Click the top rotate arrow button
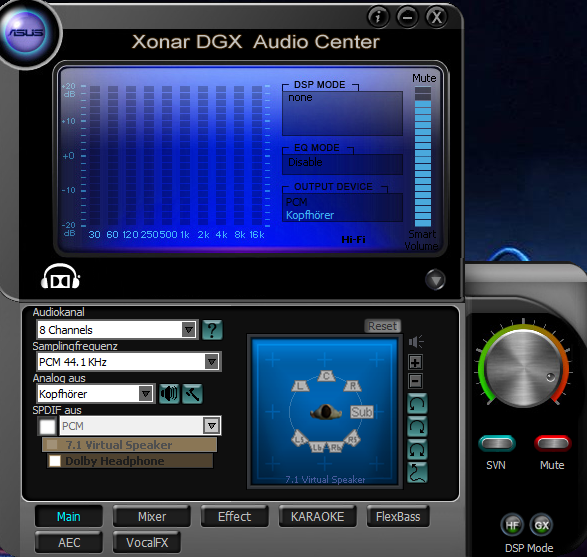This screenshot has width=587, height=557. pyautogui.click(x=417, y=404)
